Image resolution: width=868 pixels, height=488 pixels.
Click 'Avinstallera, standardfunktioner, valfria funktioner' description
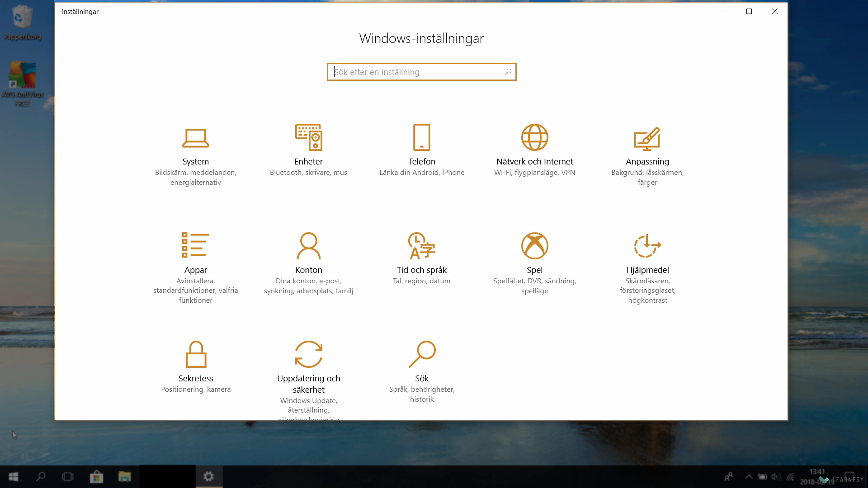coord(195,291)
